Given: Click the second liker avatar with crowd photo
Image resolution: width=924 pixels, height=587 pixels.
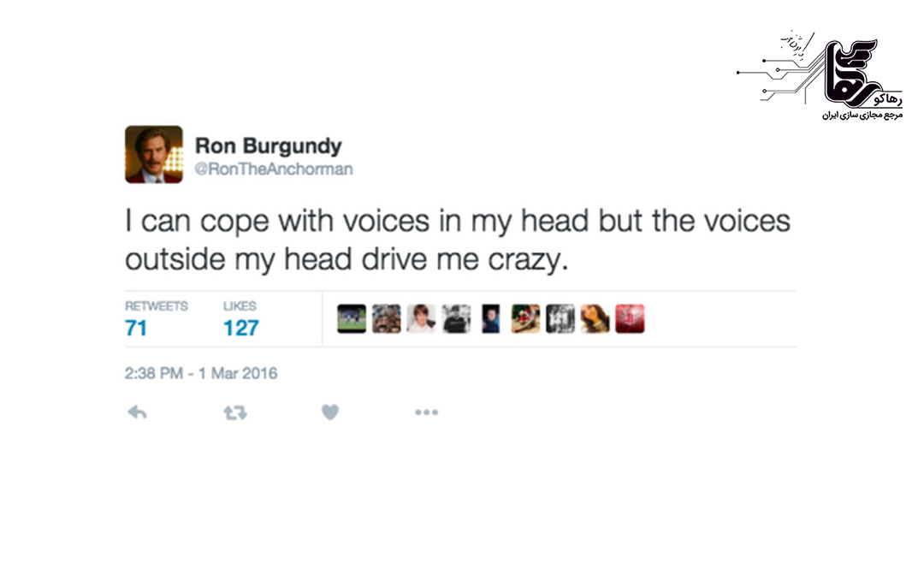Looking at the screenshot, I should point(387,319).
